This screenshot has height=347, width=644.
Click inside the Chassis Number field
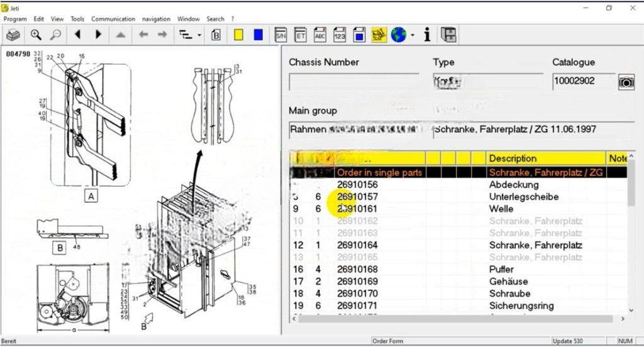(353, 82)
